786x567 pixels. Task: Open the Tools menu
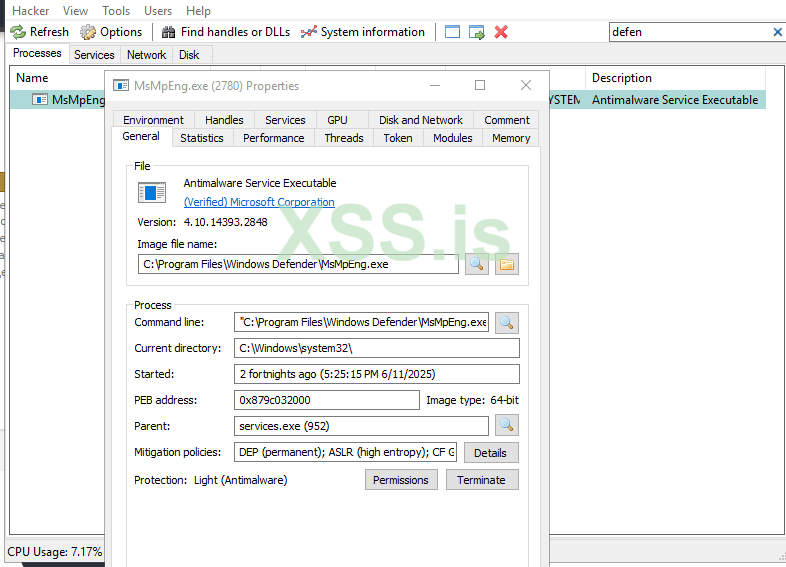coord(116,11)
